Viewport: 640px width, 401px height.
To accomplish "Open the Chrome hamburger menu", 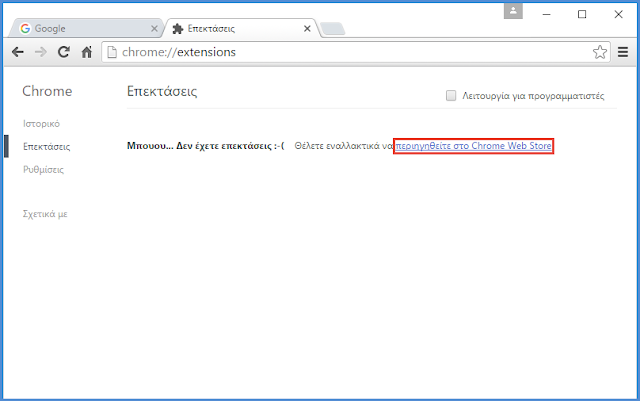I will click(623, 52).
